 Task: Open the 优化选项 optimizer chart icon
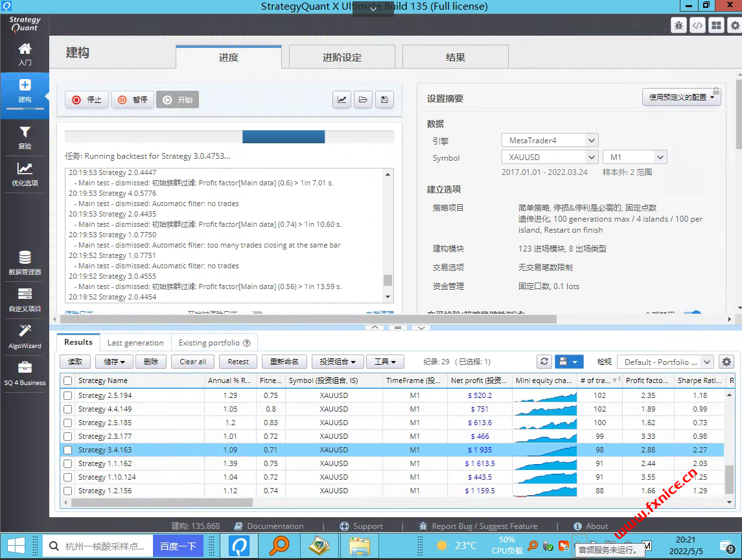click(25, 174)
